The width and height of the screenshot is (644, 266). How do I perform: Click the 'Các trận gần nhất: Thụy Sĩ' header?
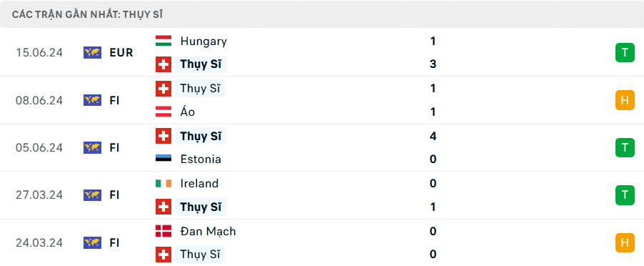click(87, 14)
